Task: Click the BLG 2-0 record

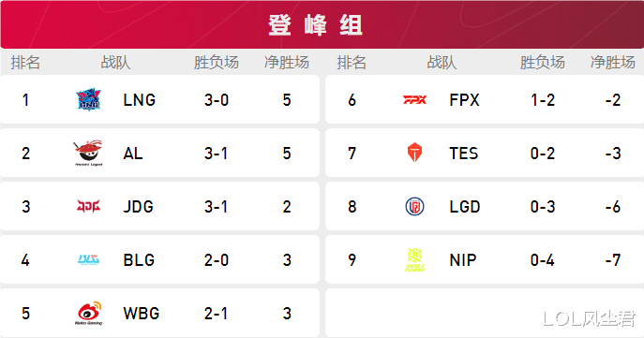Action: (x=216, y=260)
